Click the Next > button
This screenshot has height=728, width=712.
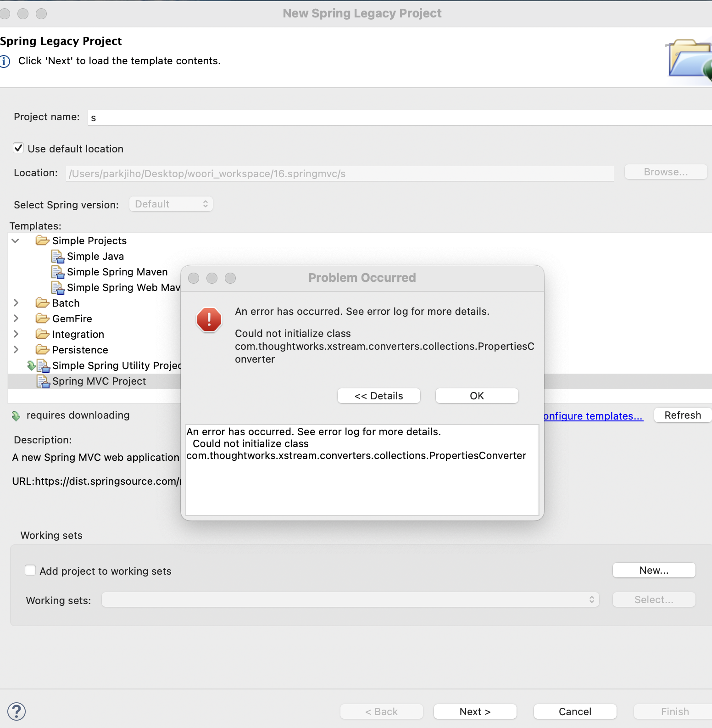coord(475,711)
